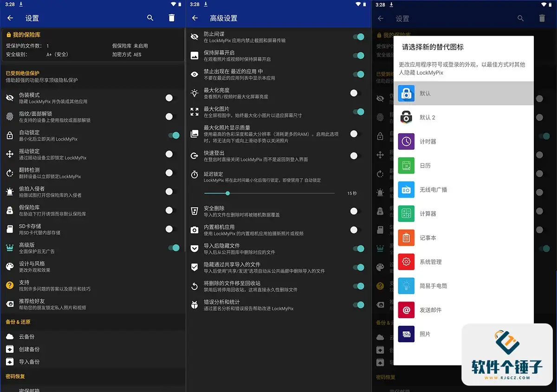The height and width of the screenshot is (392, 557).
Task: Tap the crown icon for 高级版
Action: 10,248
